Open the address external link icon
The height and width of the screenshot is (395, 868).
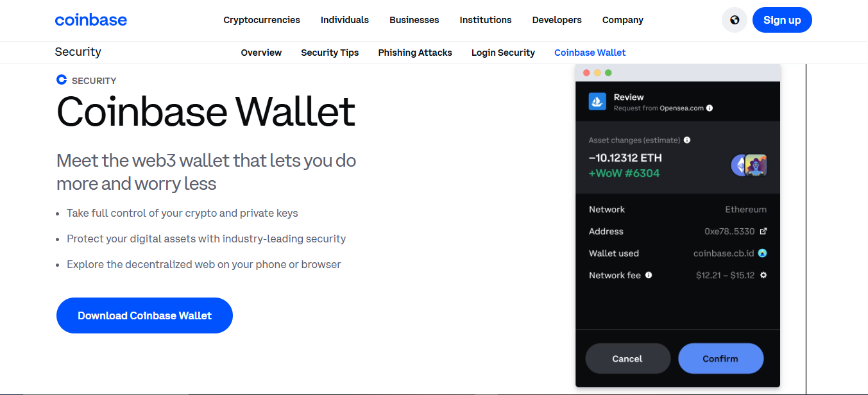tap(763, 231)
